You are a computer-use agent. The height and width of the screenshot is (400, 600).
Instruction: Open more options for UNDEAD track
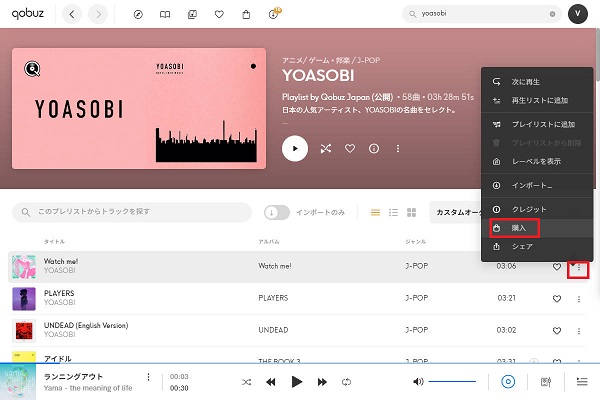[579, 331]
